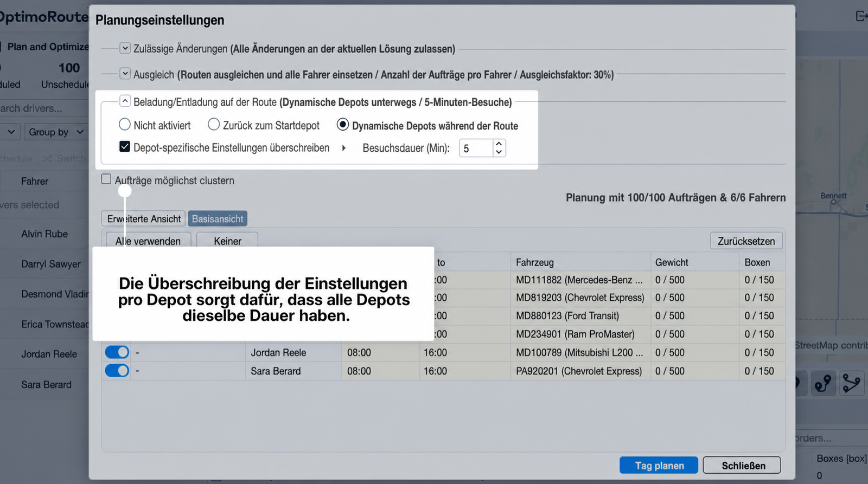868x484 pixels.
Task: Decrease Besuchsdauer with the down stepper arrow
Action: (499, 152)
